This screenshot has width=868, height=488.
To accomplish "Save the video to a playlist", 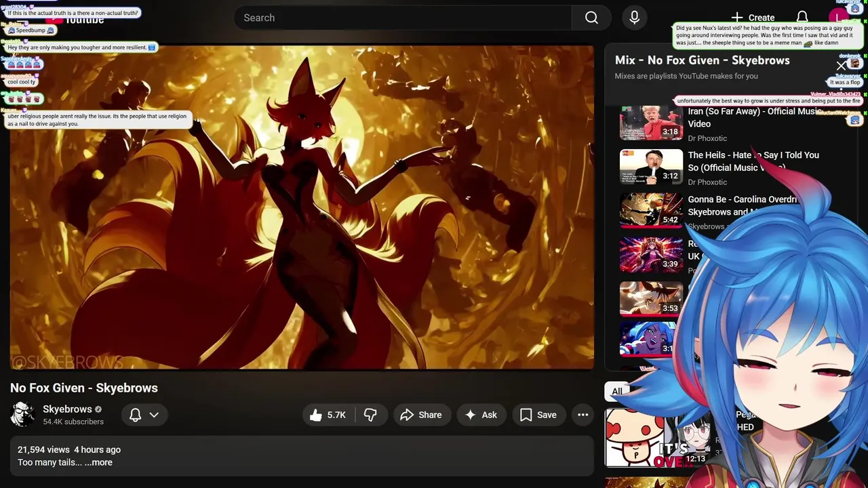I will tap(538, 415).
